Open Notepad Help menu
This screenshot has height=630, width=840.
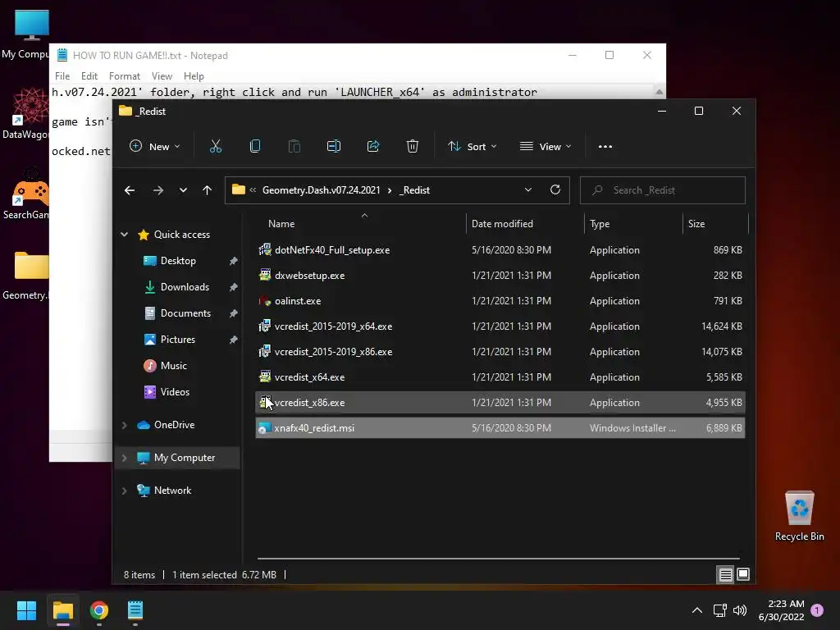(194, 76)
